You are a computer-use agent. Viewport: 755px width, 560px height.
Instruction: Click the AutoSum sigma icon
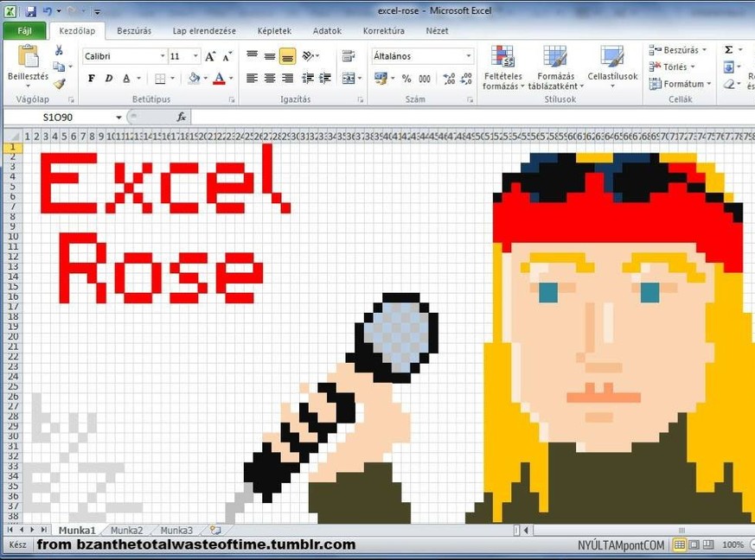tap(728, 50)
